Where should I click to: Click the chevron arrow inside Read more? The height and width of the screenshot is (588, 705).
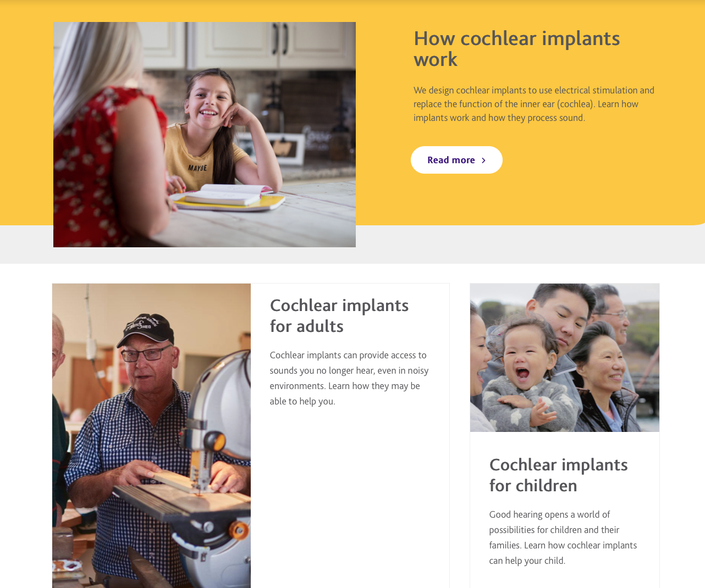pos(483,160)
